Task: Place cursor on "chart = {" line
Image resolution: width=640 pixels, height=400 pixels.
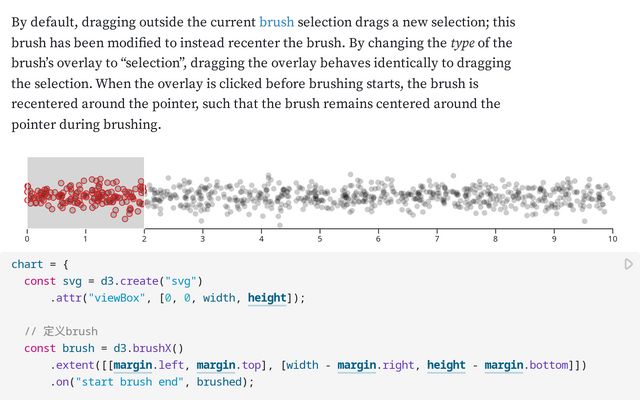Action: pos(40,264)
